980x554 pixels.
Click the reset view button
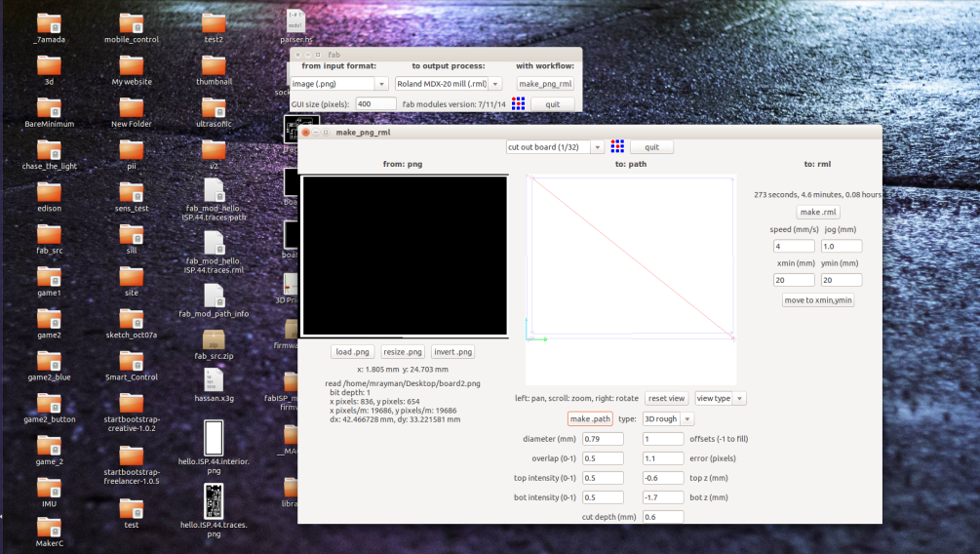pyautogui.click(x=666, y=398)
